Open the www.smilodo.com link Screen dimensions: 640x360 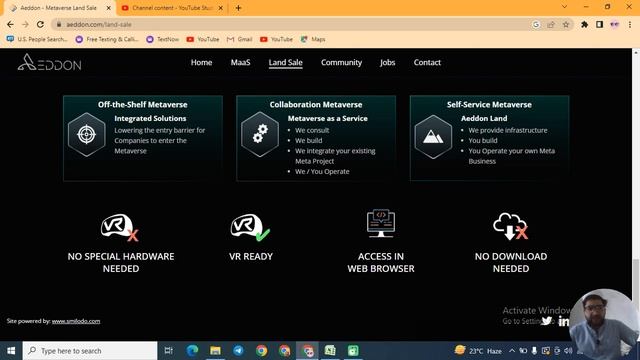click(76, 321)
